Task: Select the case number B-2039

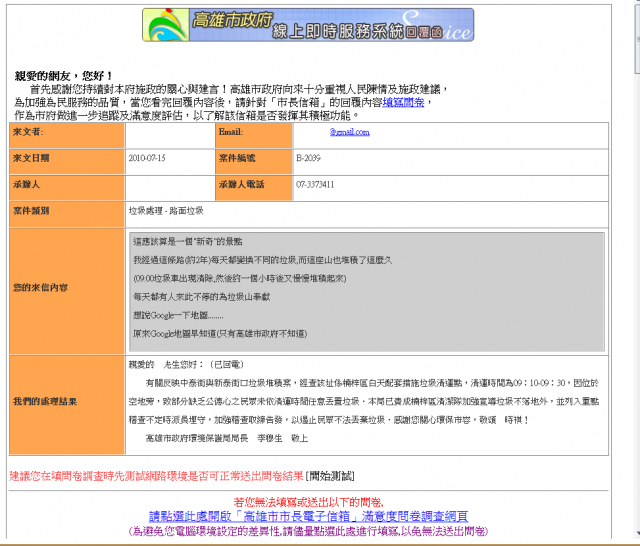Action: (308, 158)
